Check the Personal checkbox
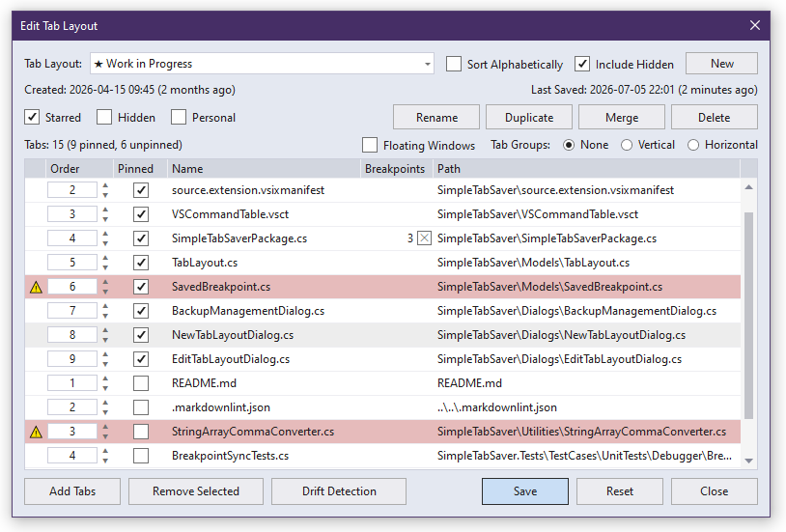 179,118
